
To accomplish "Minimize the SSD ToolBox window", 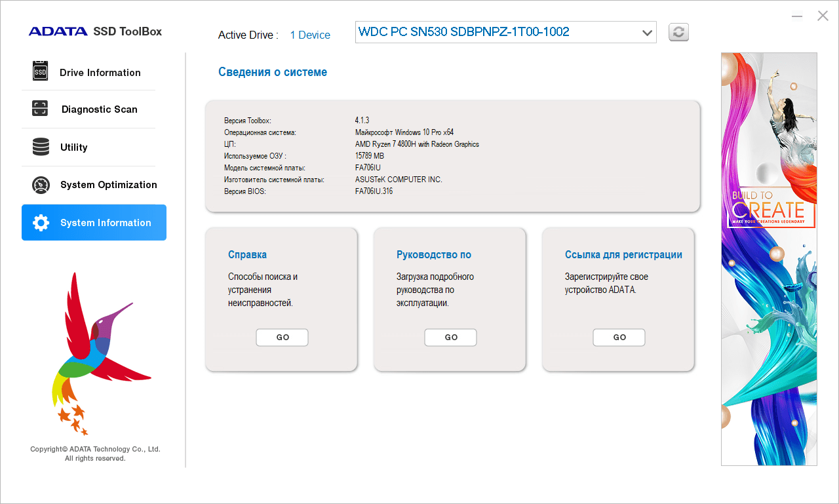I will [797, 16].
